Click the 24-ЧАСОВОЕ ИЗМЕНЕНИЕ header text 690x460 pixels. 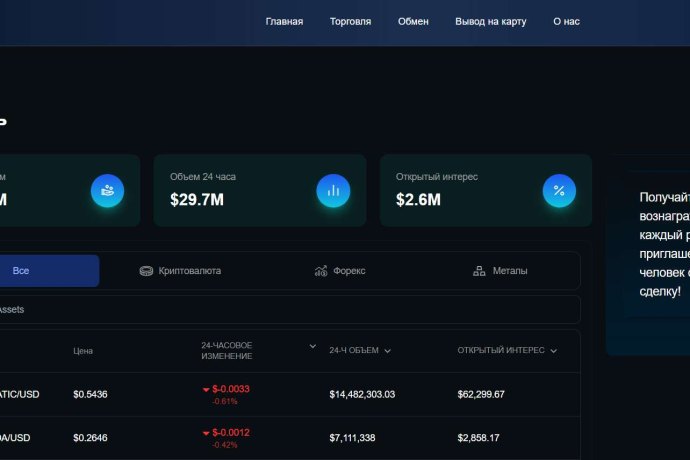227,351
